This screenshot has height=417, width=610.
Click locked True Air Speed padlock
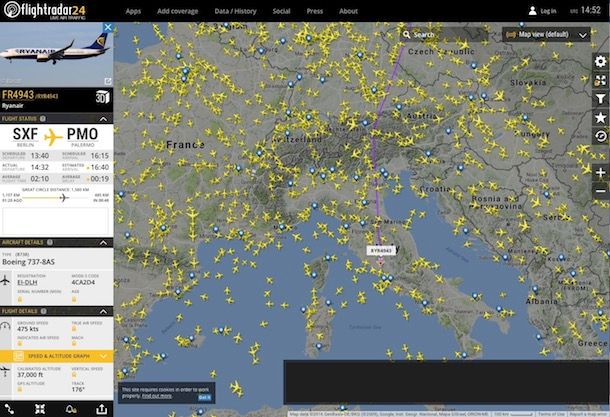point(74,329)
